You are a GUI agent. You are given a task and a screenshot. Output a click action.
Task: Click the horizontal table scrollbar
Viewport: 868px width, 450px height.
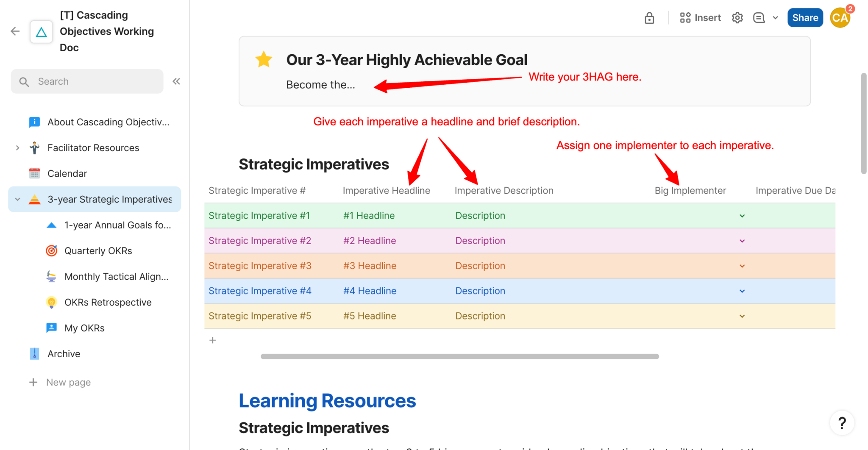(459, 356)
